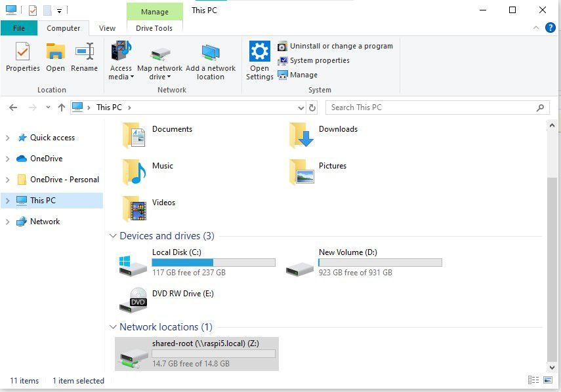This screenshot has width=561, height=392.
Task: Click the Local Disk C: capacity bar
Action: point(213,262)
